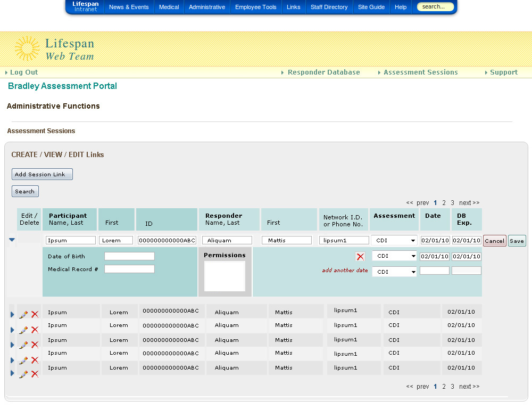Edit the fifth listed session with the pencil
The width and height of the screenshot is (532, 409).
(23, 374)
